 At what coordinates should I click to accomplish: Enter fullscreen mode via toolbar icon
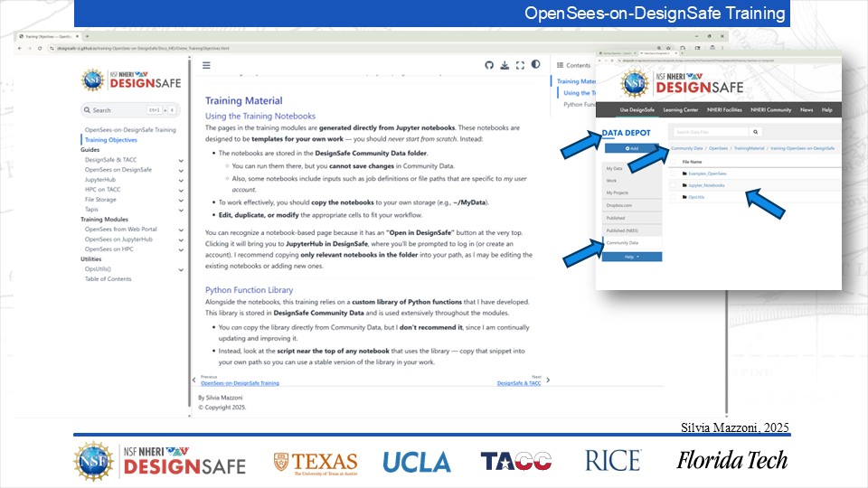[x=521, y=65]
